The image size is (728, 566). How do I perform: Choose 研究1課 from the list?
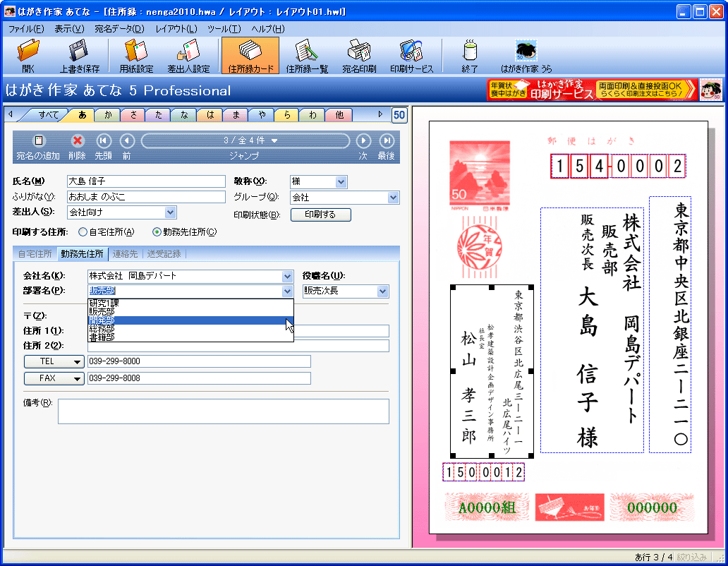(190, 303)
